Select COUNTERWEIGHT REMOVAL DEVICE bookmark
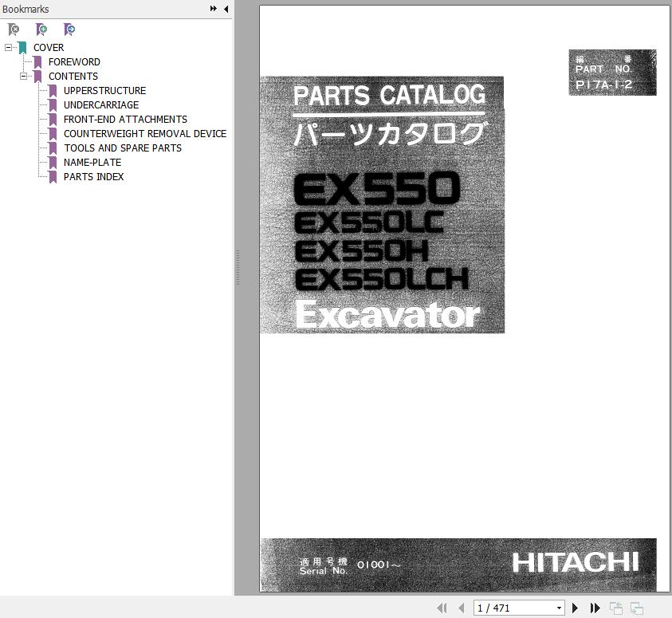The height and width of the screenshot is (618, 672). point(145,134)
